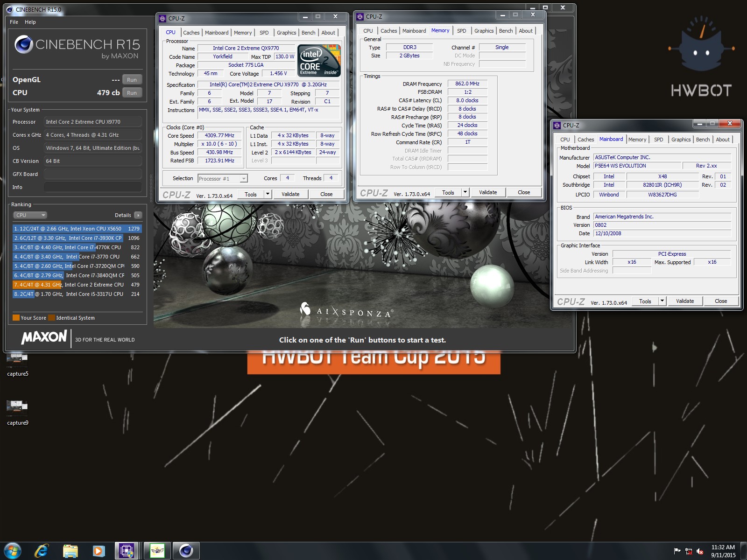This screenshot has height=560, width=747.
Task: Select the Core 2 Extreme ranking entry
Action: coord(77,285)
